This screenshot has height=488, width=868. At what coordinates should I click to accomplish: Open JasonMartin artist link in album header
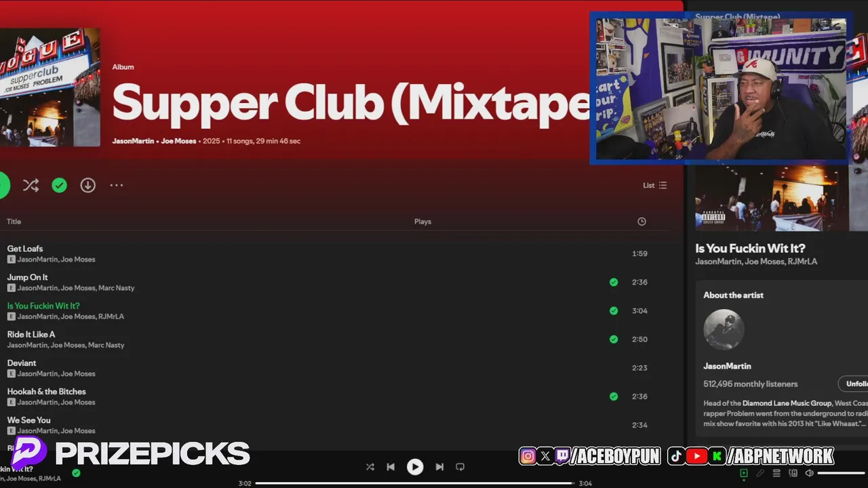[x=133, y=141]
